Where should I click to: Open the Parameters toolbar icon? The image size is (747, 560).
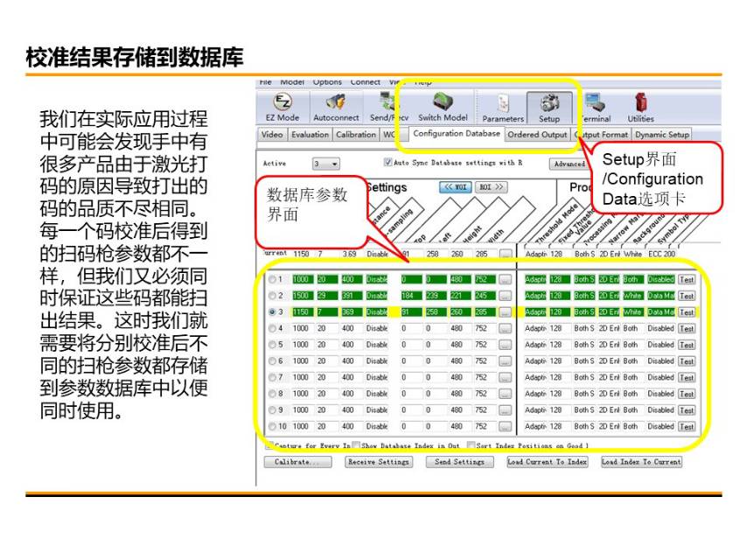coord(503,108)
